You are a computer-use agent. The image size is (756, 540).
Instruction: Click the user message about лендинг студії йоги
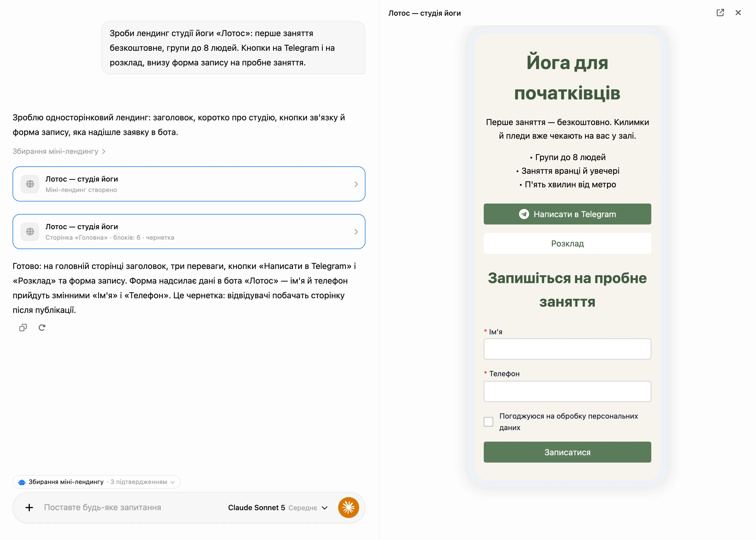[233, 48]
